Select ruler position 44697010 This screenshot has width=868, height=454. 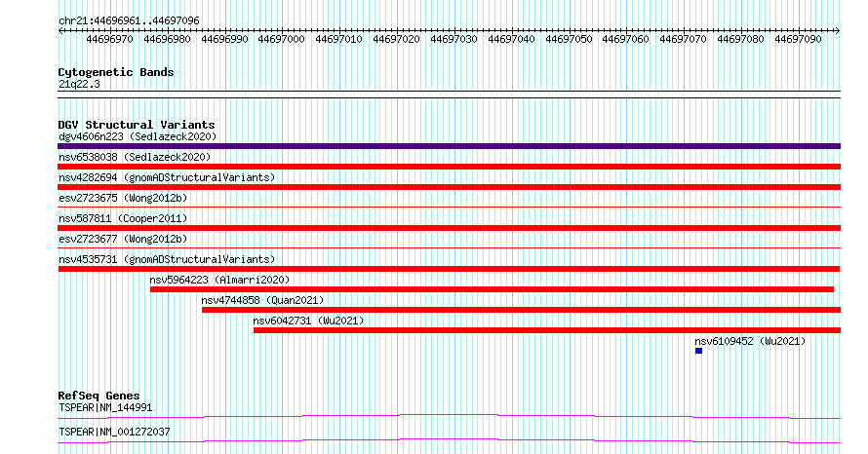(x=338, y=39)
